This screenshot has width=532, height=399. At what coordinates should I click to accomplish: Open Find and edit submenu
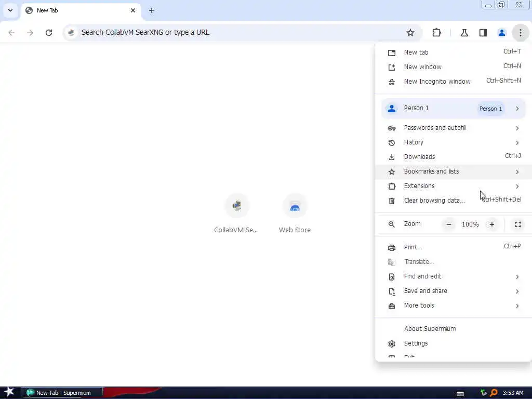coord(453,276)
